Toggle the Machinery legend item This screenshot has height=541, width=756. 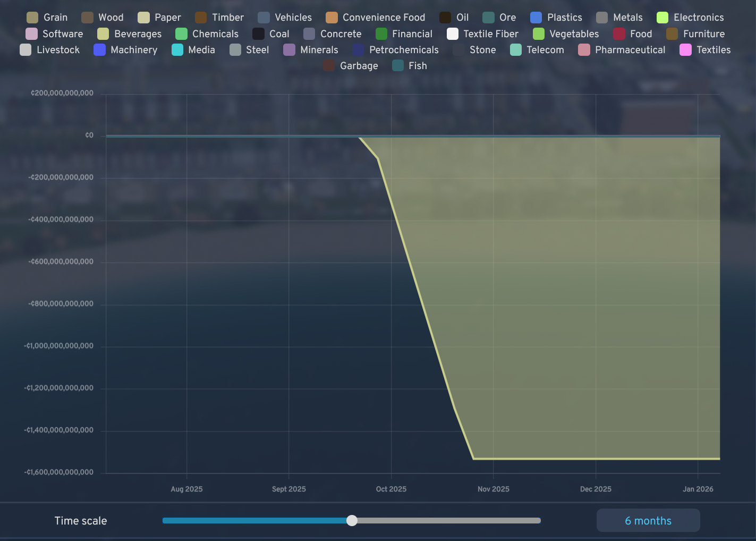[125, 50]
